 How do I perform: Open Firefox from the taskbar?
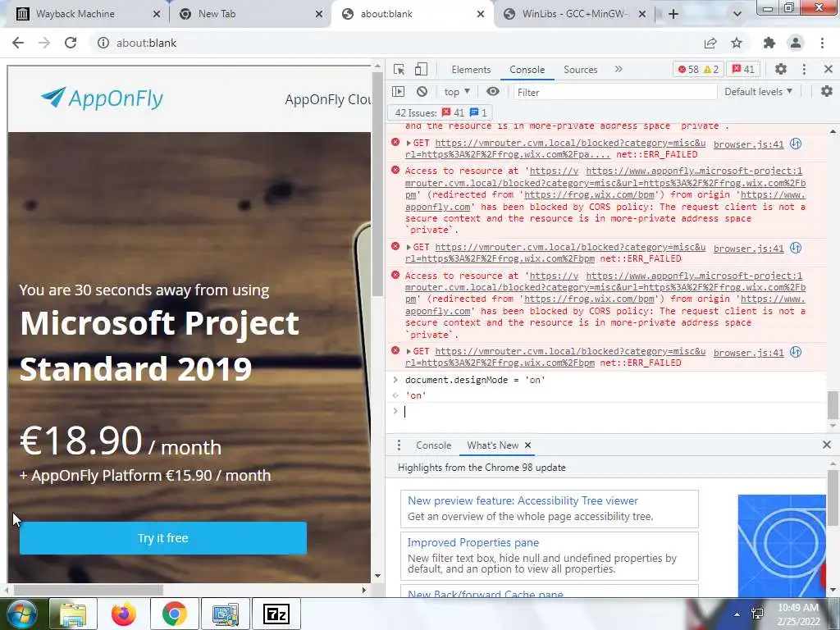pyautogui.click(x=124, y=614)
